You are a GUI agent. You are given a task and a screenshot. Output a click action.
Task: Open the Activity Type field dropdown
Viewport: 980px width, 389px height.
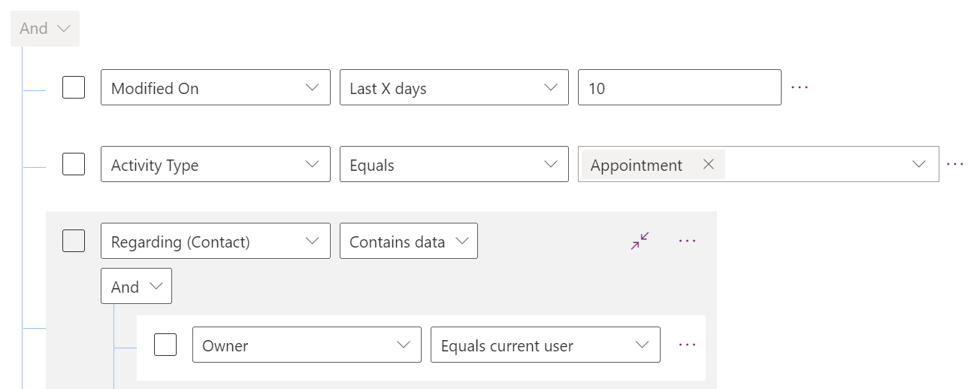click(x=215, y=165)
